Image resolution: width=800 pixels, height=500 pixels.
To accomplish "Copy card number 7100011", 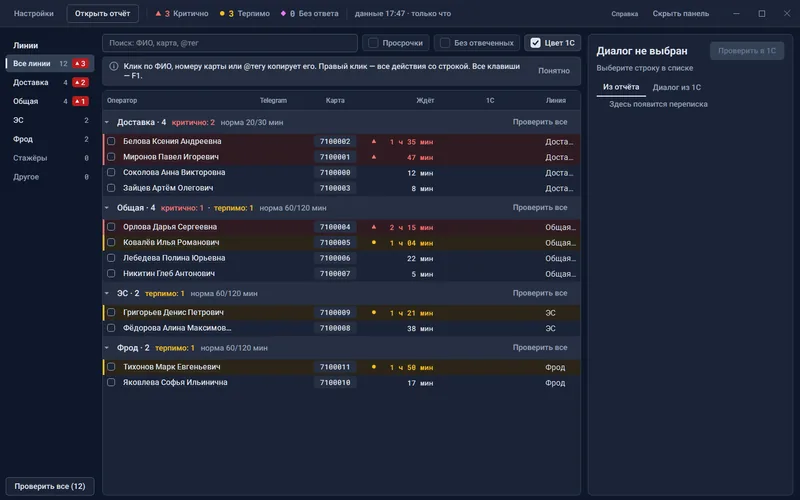I will tap(335, 367).
